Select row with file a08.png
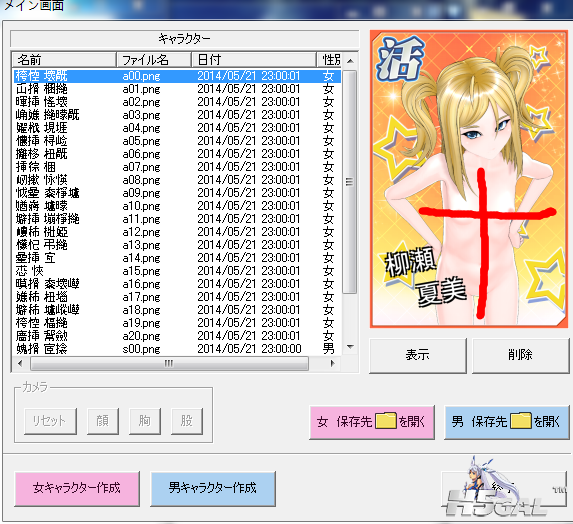This screenshot has width=573, height=524. pyautogui.click(x=177, y=180)
